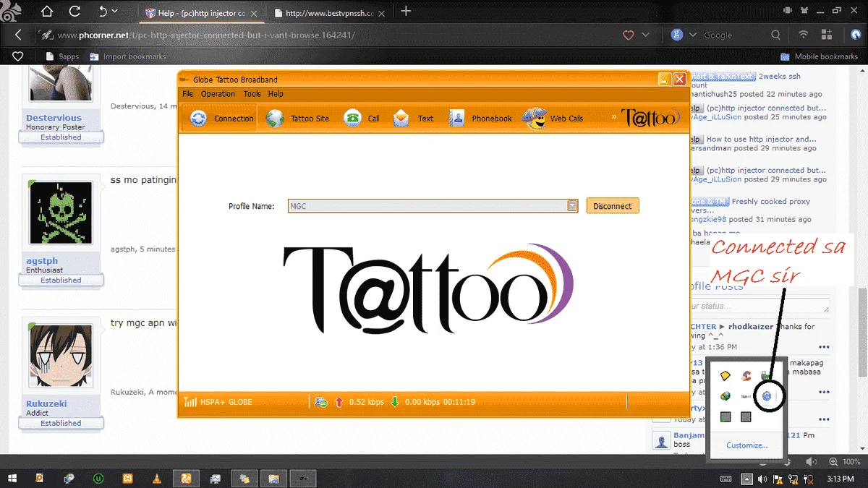Reload the page with refresh icon
This screenshot has height=488, width=868.
pyautogui.click(x=75, y=12)
